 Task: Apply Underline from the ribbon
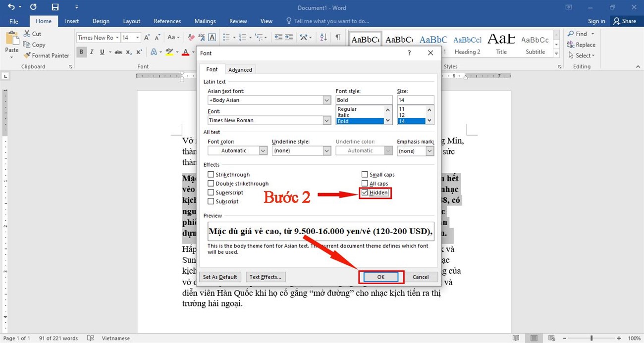(102, 52)
